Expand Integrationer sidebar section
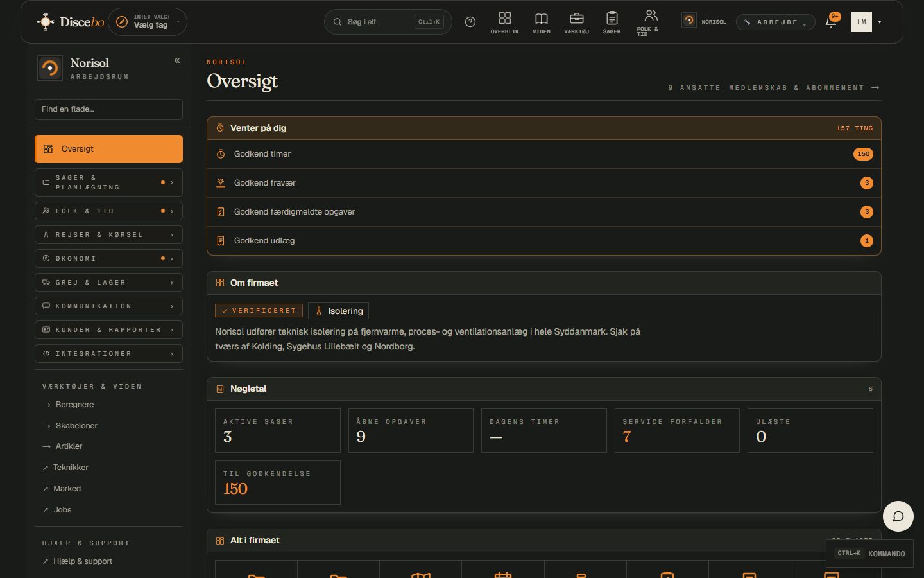 pyautogui.click(x=108, y=353)
